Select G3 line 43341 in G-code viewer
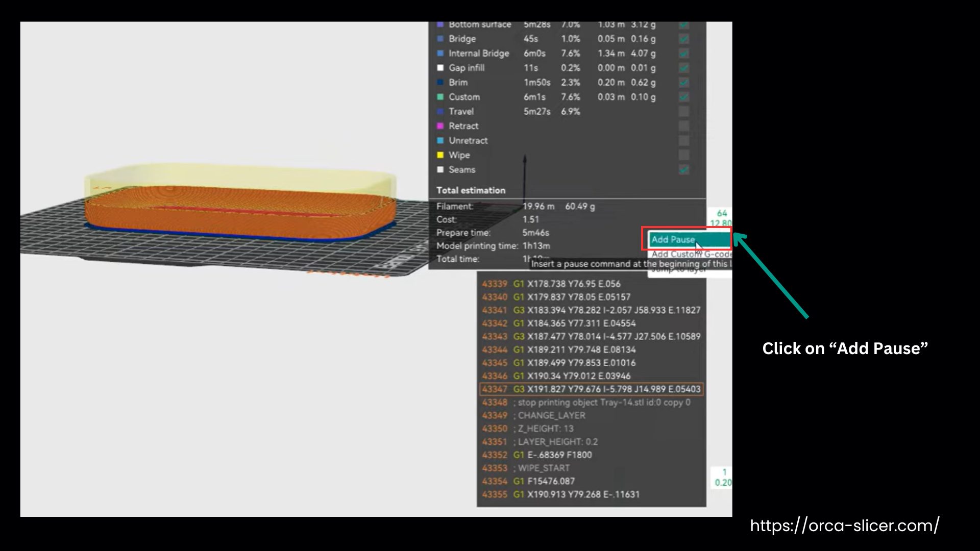The width and height of the screenshot is (980, 551). [592, 310]
